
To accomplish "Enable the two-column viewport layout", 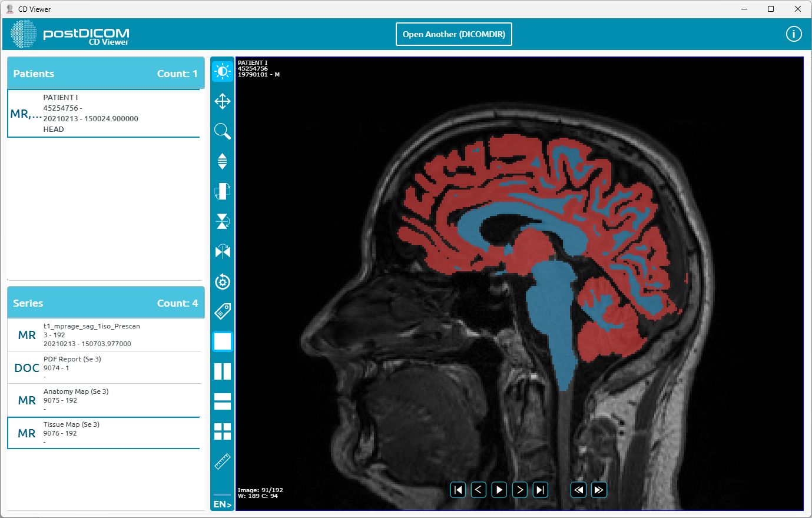I will (222, 371).
